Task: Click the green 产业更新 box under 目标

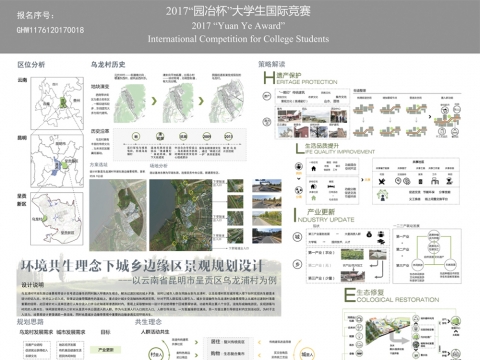Action: tap(105, 350)
